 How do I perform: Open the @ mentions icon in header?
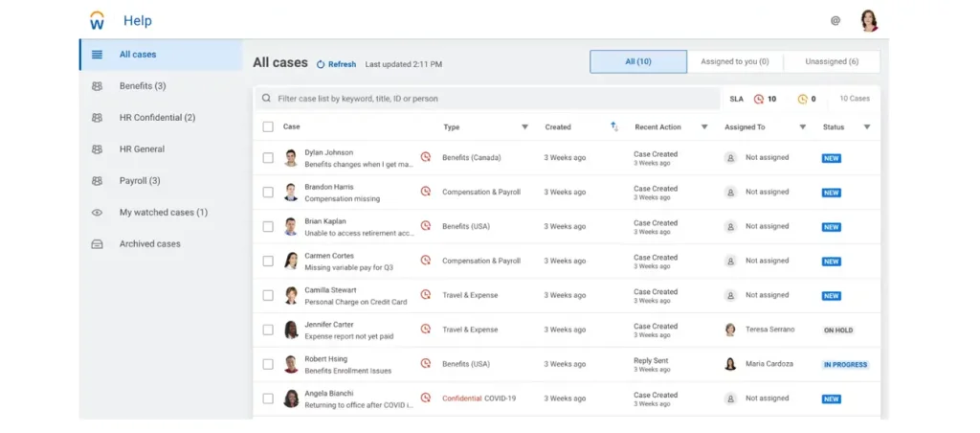pos(835,20)
